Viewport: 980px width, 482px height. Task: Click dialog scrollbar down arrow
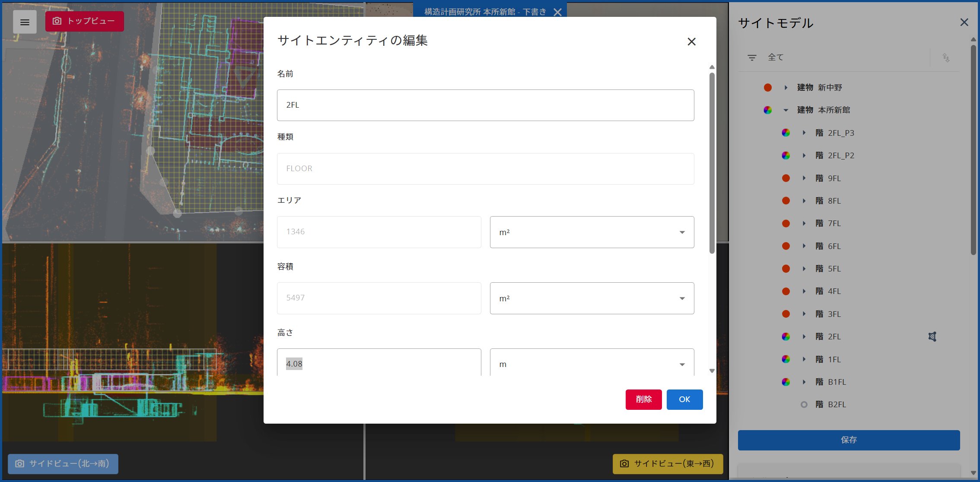coord(712,371)
